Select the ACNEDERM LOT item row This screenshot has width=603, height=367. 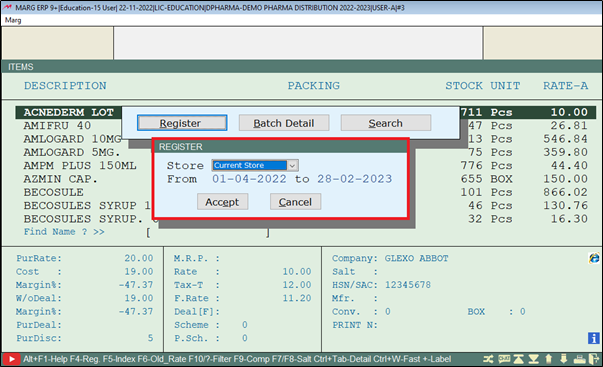306,112
